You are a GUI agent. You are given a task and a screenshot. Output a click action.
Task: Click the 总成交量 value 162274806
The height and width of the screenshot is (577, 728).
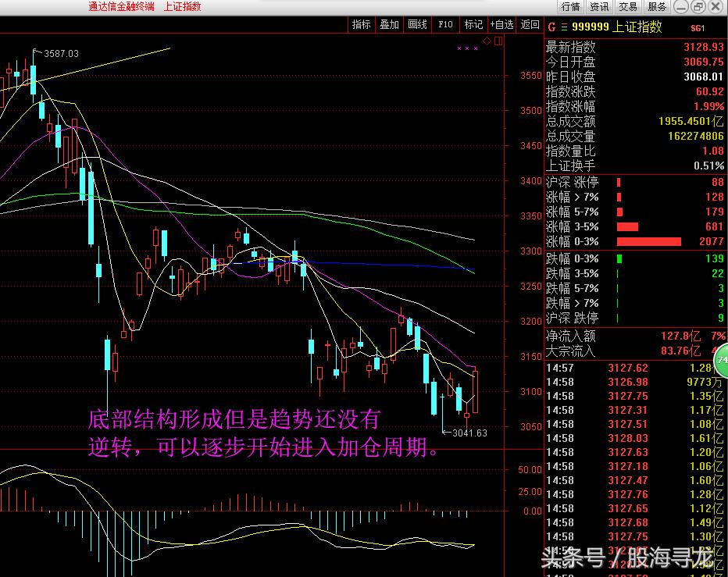(696, 136)
